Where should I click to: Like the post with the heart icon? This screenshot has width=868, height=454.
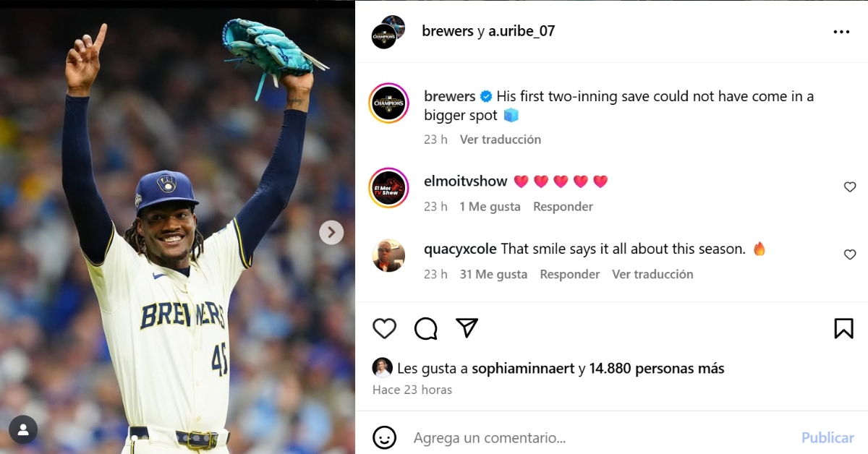pyautogui.click(x=384, y=328)
